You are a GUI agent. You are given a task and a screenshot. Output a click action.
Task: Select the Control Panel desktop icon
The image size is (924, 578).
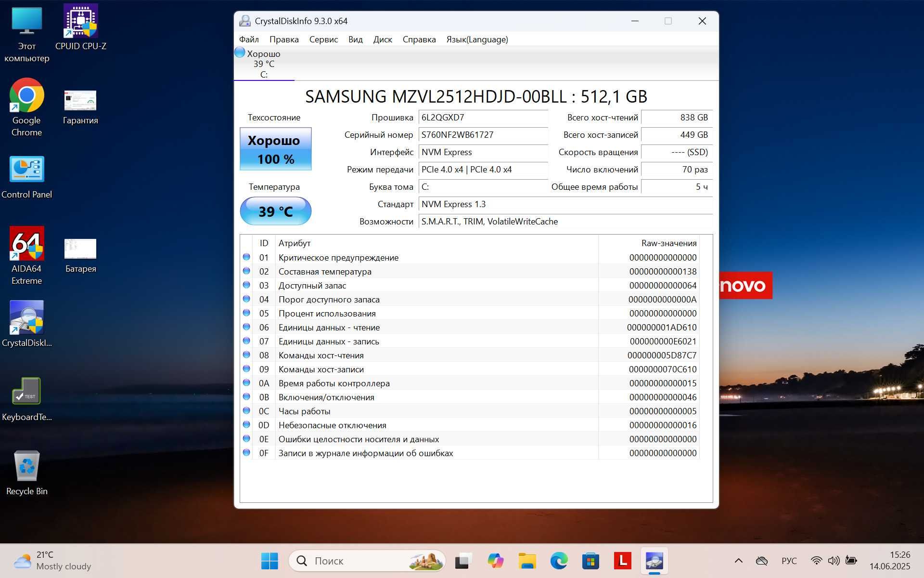click(27, 177)
